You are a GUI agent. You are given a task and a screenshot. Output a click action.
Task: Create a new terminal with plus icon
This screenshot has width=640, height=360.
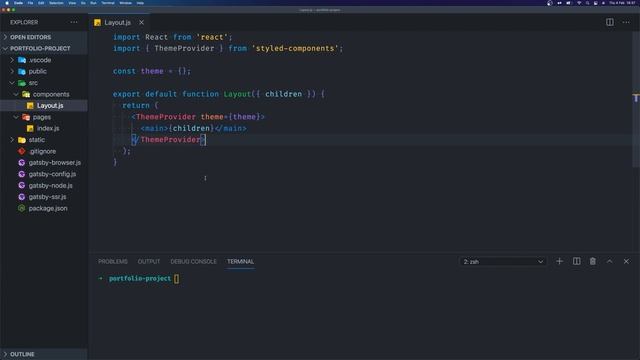559,261
